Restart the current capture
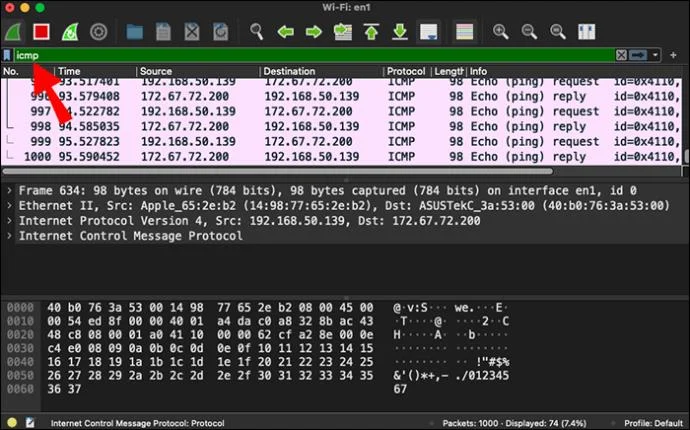The width and height of the screenshot is (690, 430). [x=70, y=32]
